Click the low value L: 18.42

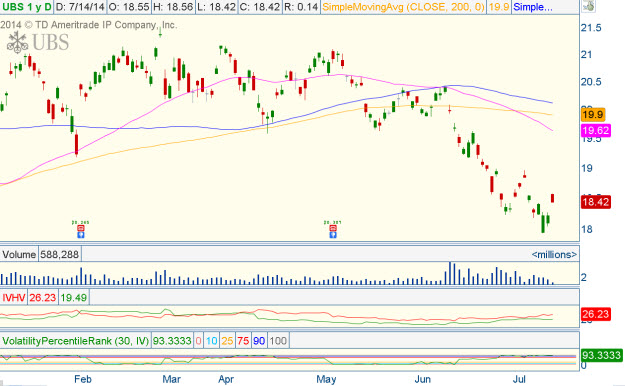pyautogui.click(x=216, y=7)
